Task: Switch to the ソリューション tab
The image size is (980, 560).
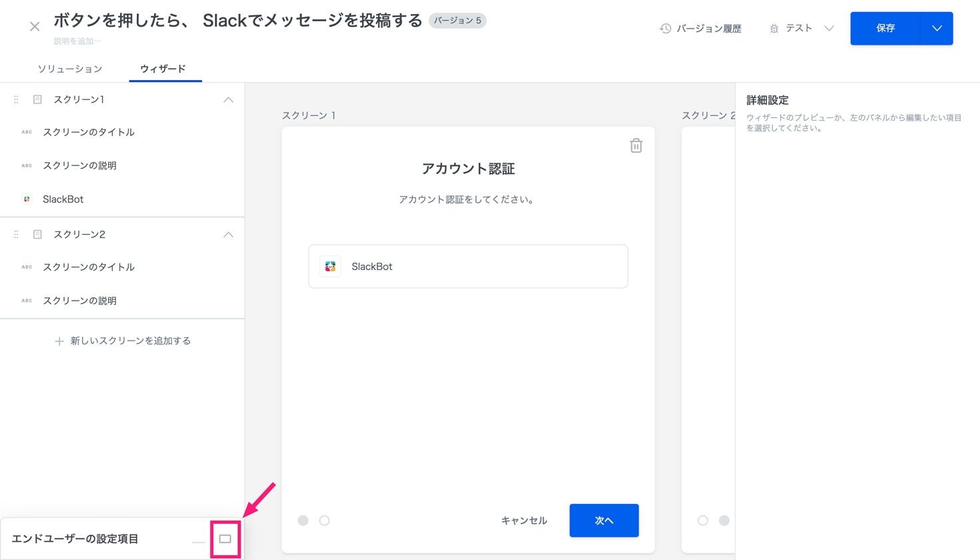Action: [70, 69]
